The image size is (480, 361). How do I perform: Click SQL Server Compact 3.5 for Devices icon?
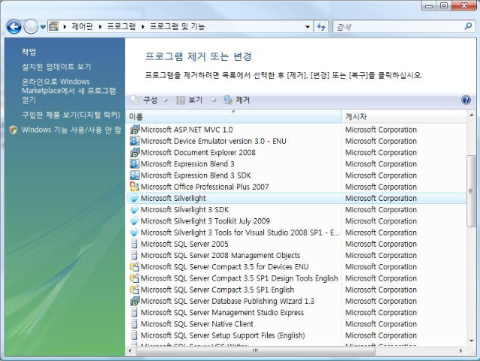pyautogui.click(x=134, y=267)
